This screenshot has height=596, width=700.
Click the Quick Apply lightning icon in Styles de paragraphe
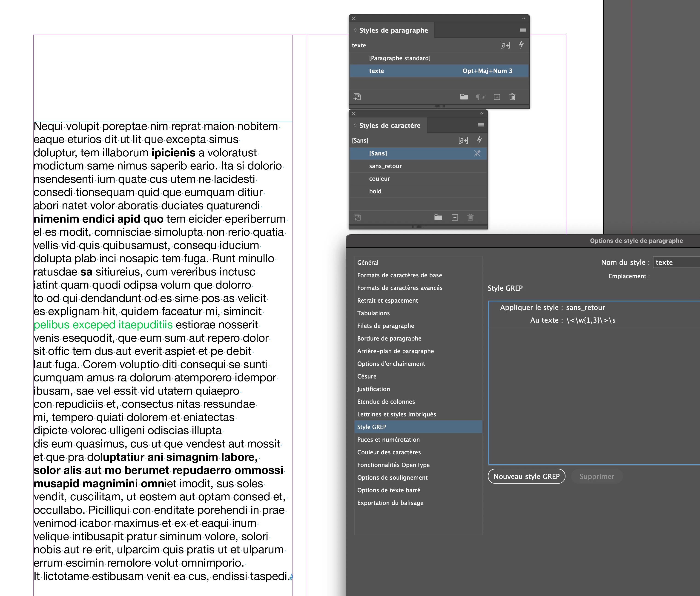point(521,45)
